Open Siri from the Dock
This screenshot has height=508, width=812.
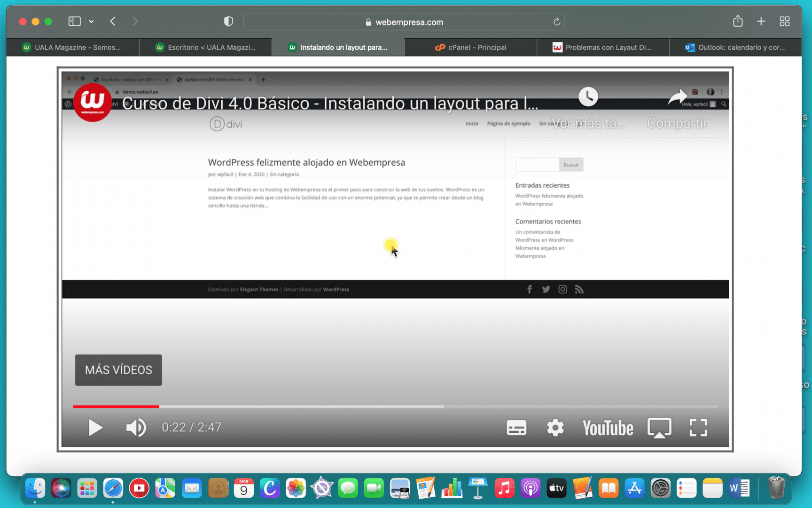pos(61,488)
